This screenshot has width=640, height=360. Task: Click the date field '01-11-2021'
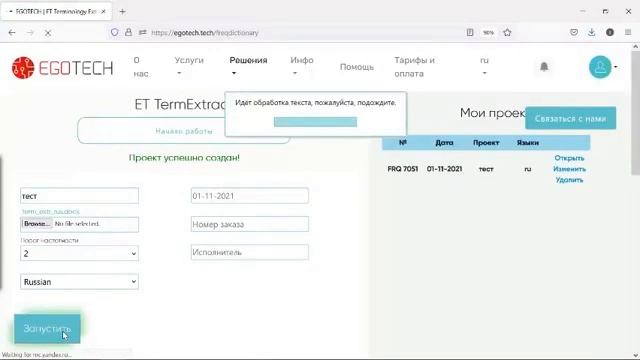pos(250,196)
